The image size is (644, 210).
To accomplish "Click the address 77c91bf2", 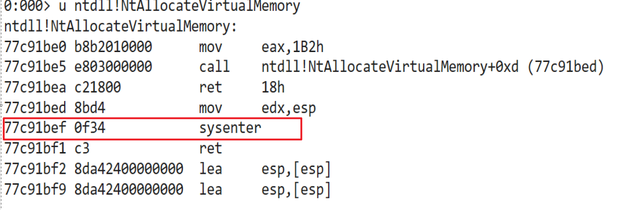I will 35,169.
